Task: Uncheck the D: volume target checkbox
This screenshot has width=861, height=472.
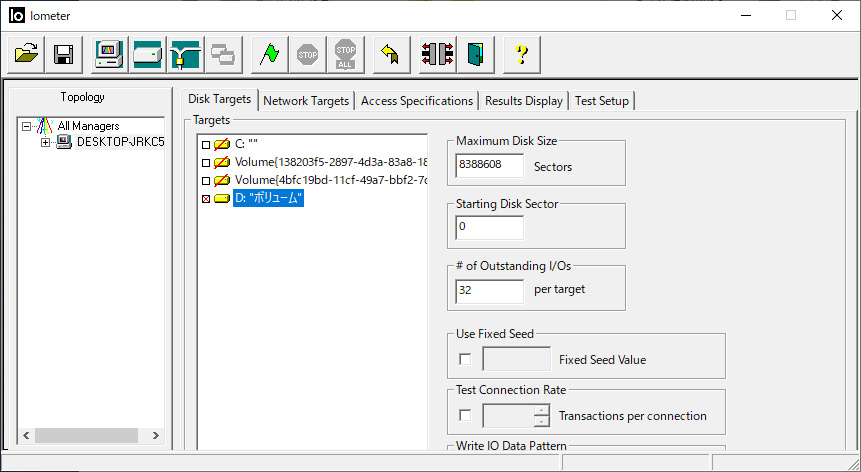Action: coord(206,199)
